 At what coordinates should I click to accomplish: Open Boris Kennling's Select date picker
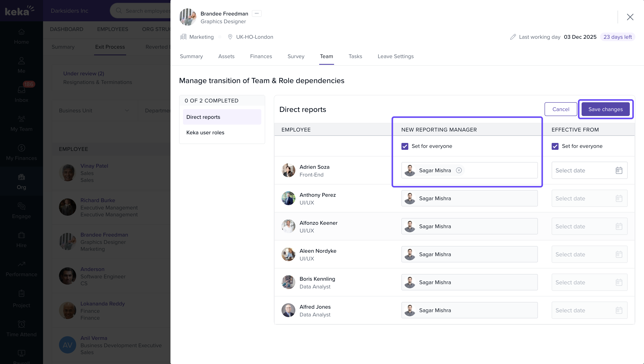(x=589, y=282)
